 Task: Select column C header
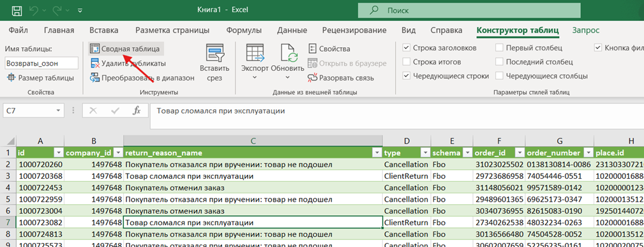coord(253,141)
